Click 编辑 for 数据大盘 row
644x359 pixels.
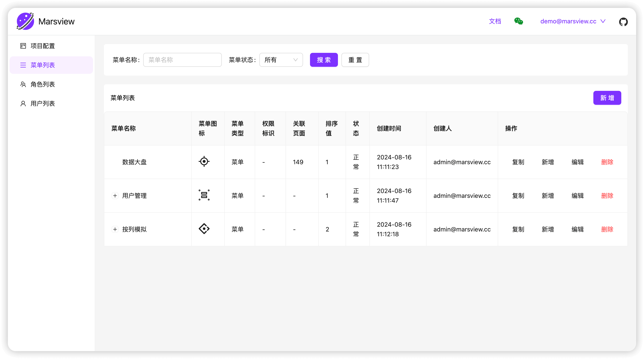(x=577, y=162)
